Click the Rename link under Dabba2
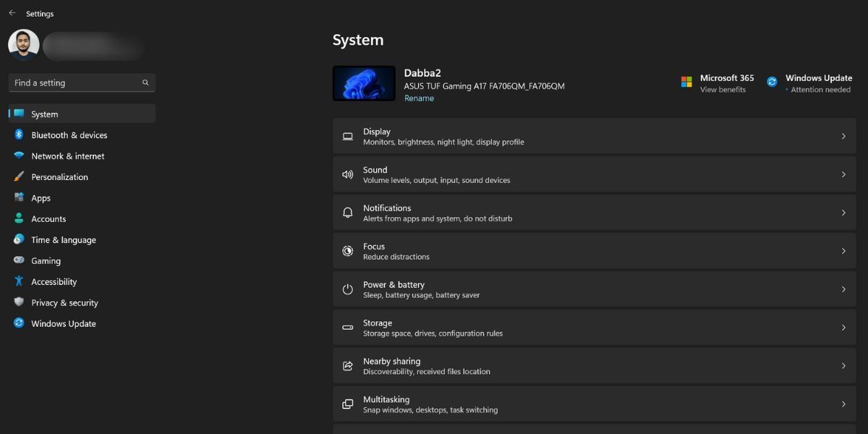This screenshot has height=434, width=868. pos(419,98)
